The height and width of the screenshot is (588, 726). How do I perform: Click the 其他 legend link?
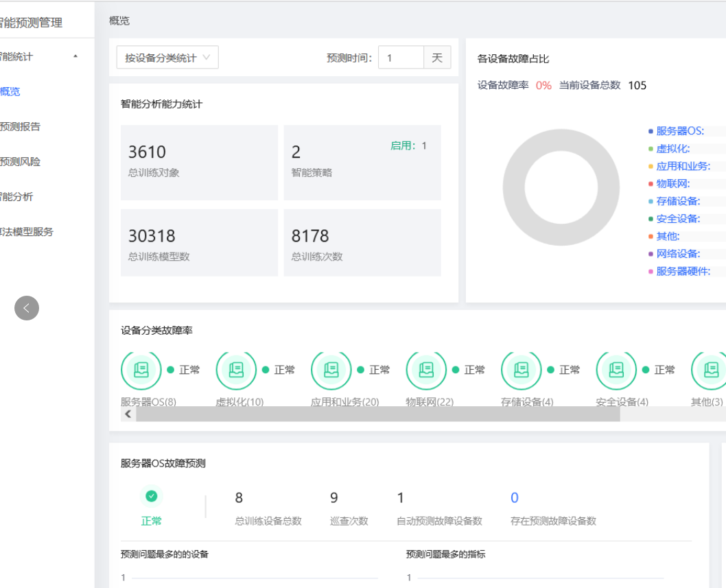(x=668, y=236)
